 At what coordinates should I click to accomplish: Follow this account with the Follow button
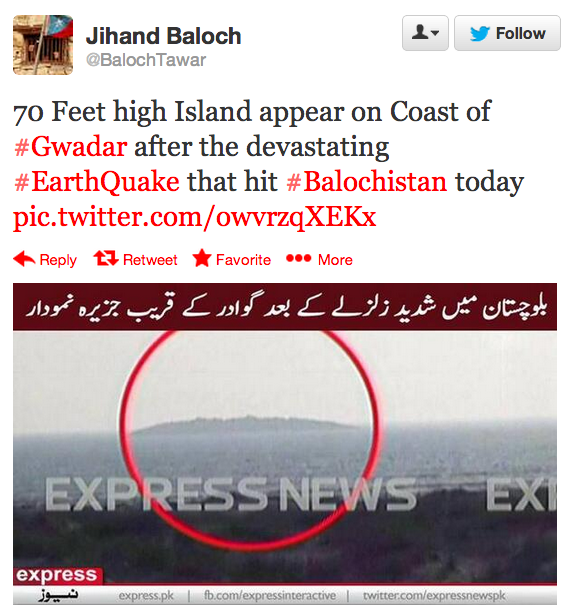pyautogui.click(x=507, y=33)
